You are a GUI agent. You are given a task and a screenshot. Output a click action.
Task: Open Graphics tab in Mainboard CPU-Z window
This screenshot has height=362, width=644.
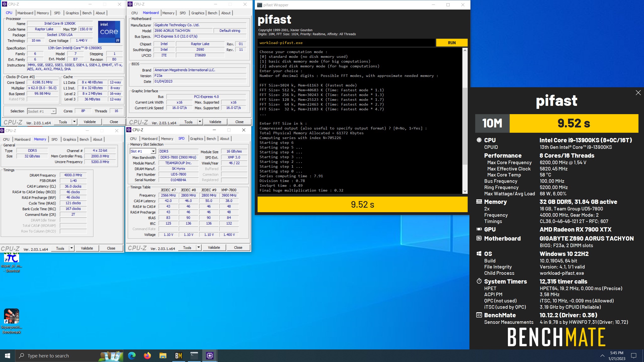198,13
